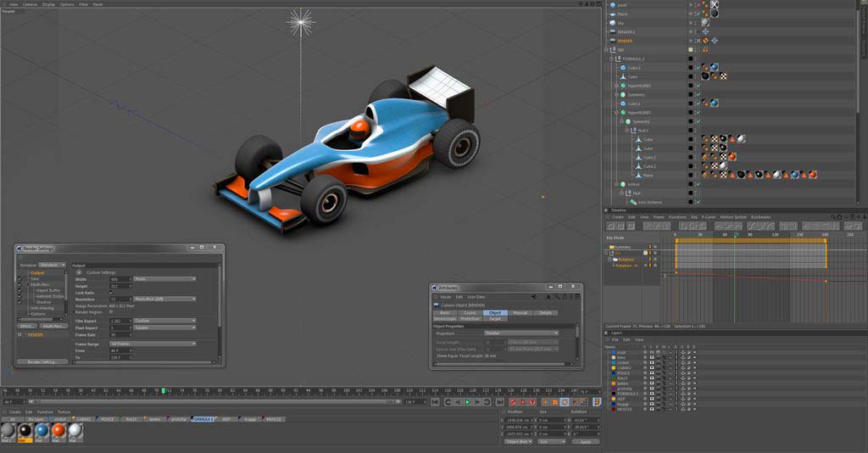Click the Apply button in coordinates panel
The width and height of the screenshot is (868, 453).
[585, 442]
